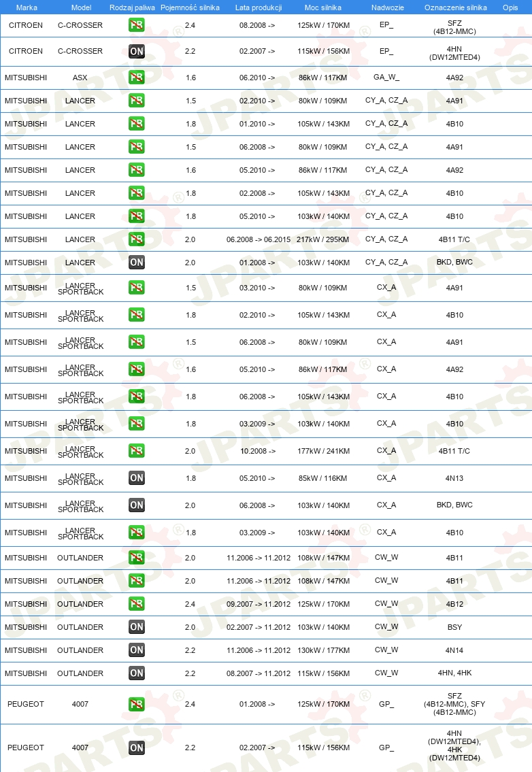The image size is (532, 772).
Task: Click petrol icon in Lancer 1.5 06.2008 row
Action: [x=137, y=147]
